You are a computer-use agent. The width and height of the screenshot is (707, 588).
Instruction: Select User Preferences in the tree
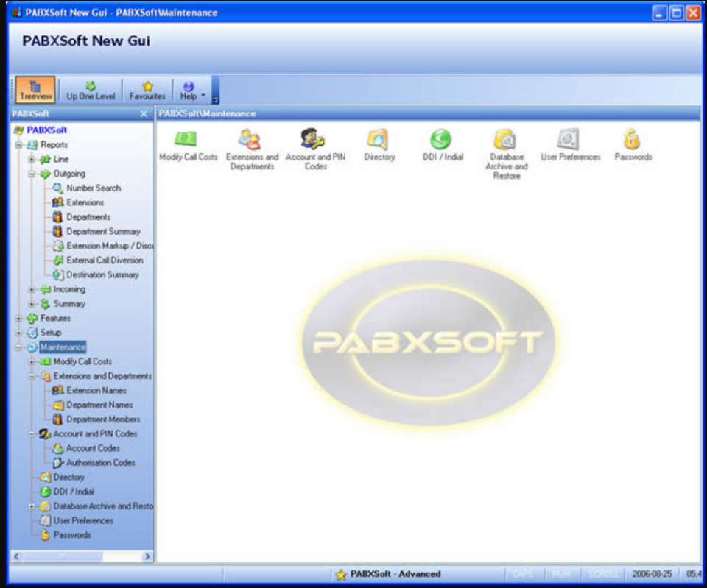[83, 520]
